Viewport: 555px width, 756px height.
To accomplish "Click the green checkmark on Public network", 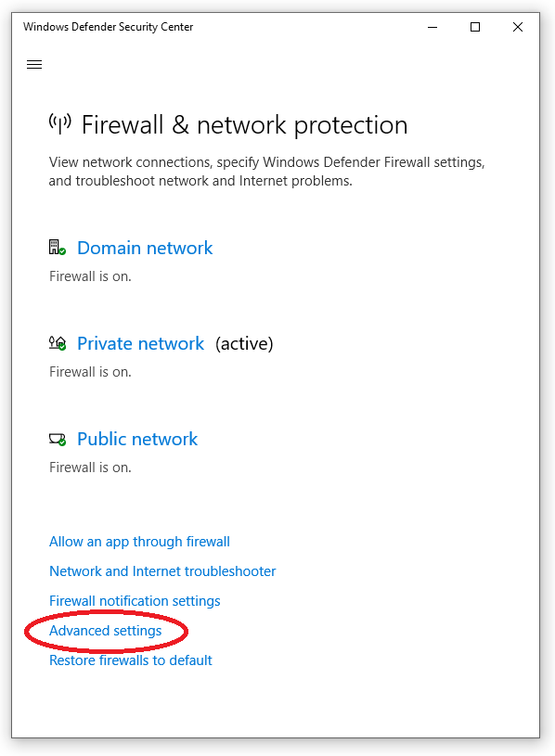I will coord(63,444).
